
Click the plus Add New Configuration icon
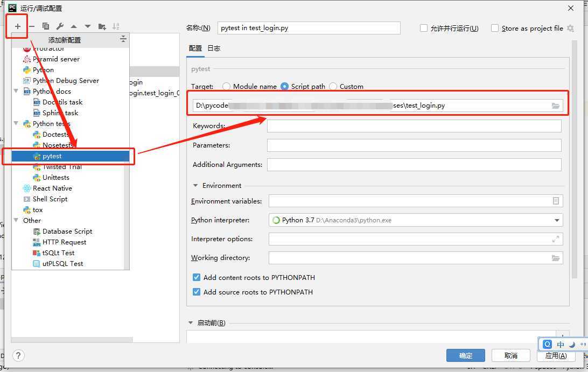click(17, 26)
